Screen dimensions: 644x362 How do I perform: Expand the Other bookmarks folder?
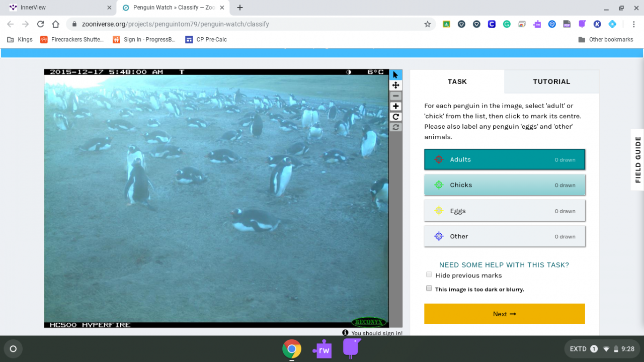606,39
